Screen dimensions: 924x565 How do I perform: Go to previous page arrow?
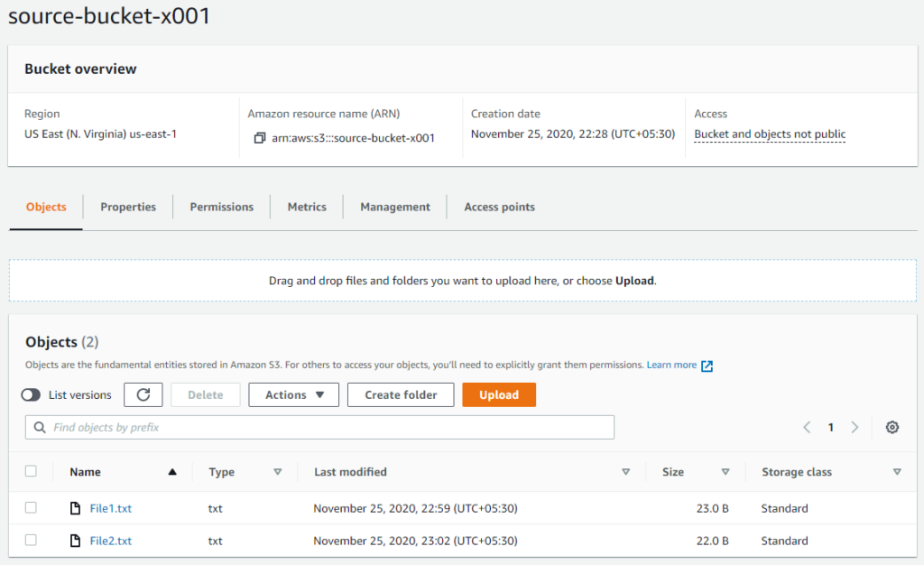point(807,427)
